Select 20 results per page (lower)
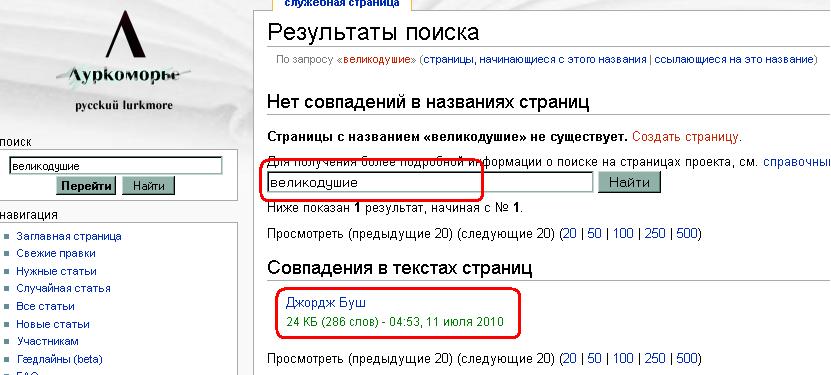The height and width of the screenshot is (375, 831). (570, 359)
